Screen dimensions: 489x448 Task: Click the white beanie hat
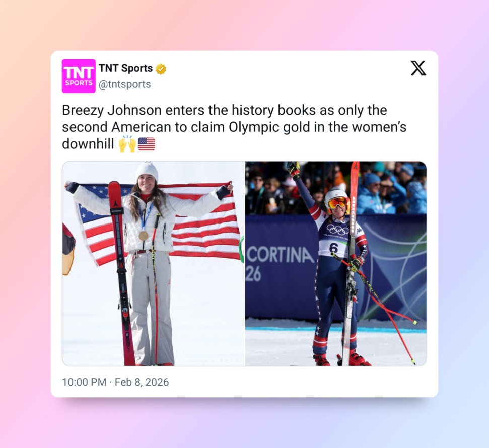coord(147,172)
